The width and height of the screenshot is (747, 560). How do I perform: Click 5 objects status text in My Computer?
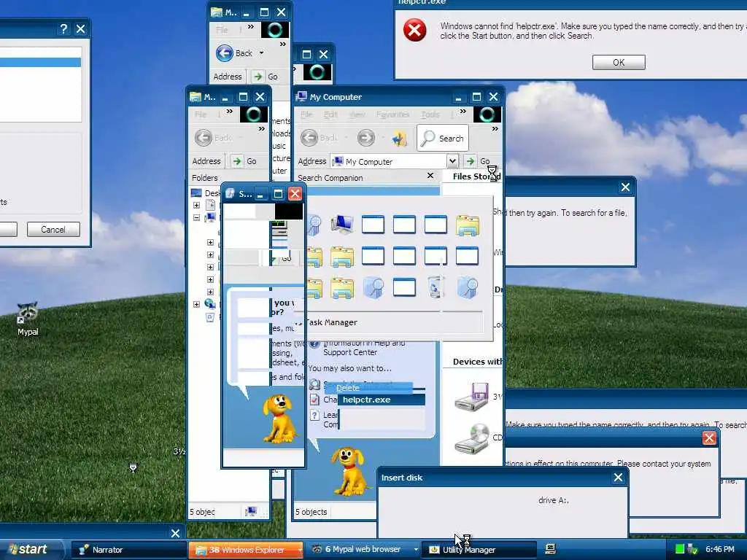point(311,512)
